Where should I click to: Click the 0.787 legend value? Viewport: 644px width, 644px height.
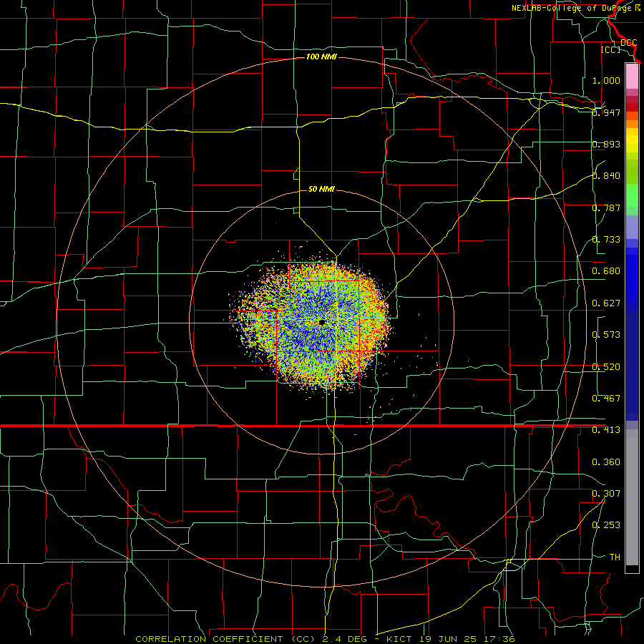tap(606, 208)
